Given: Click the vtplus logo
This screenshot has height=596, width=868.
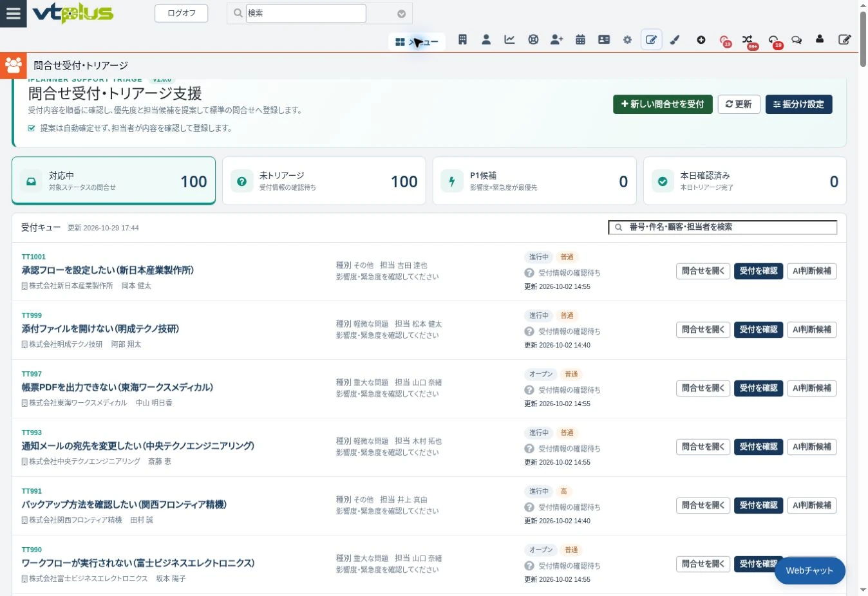Looking at the screenshot, I should tap(73, 13).
